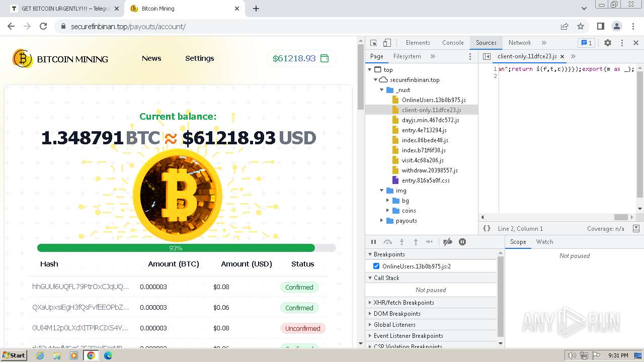This screenshot has width=644, height=362.
Task: Expand Global Listeners section
Action: pyautogui.click(x=431, y=325)
